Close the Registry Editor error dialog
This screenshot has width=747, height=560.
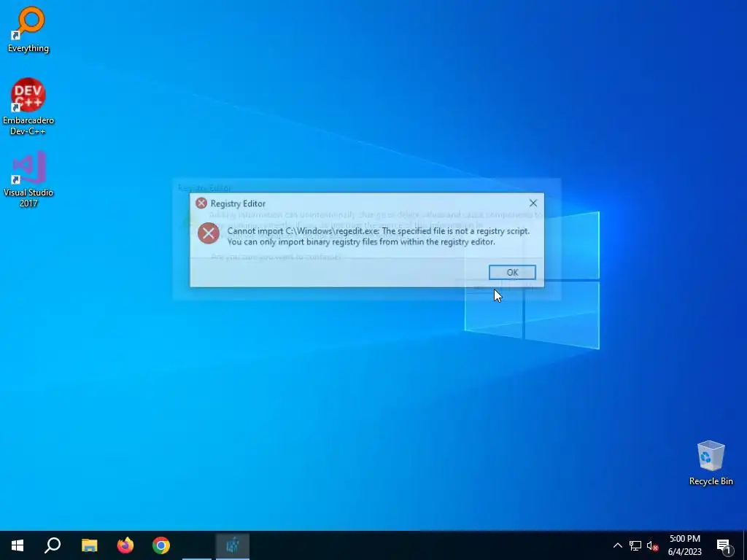pos(533,203)
